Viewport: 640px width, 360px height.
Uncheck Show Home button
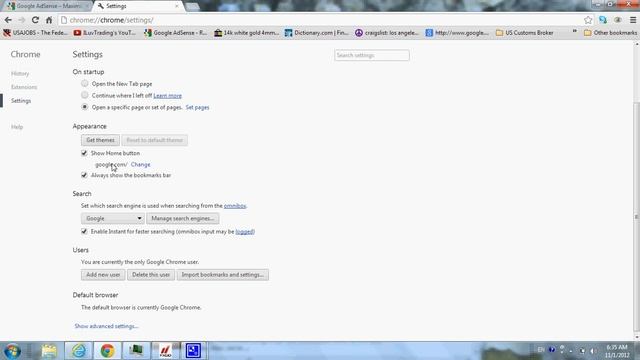pyautogui.click(x=84, y=153)
